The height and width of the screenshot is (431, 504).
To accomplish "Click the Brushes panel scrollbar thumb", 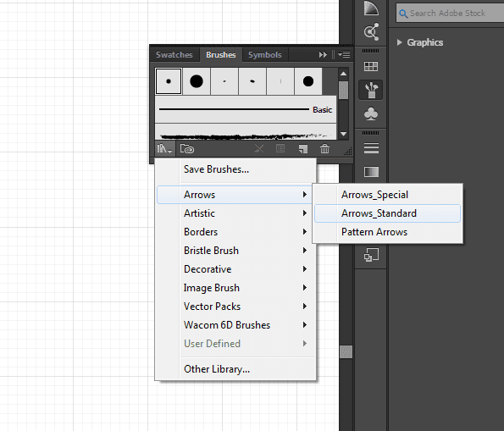I will 344,91.
